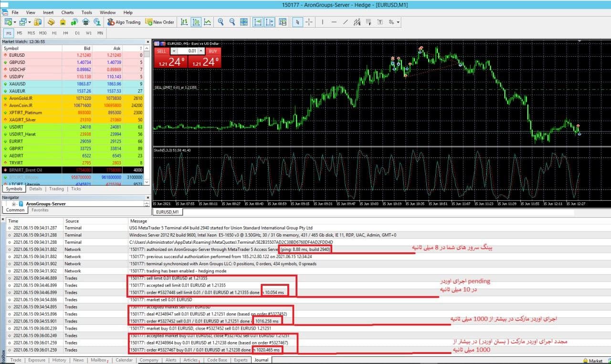Open the Tools menu
Viewport: 611px width, 364px height.
tap(87, 12)
